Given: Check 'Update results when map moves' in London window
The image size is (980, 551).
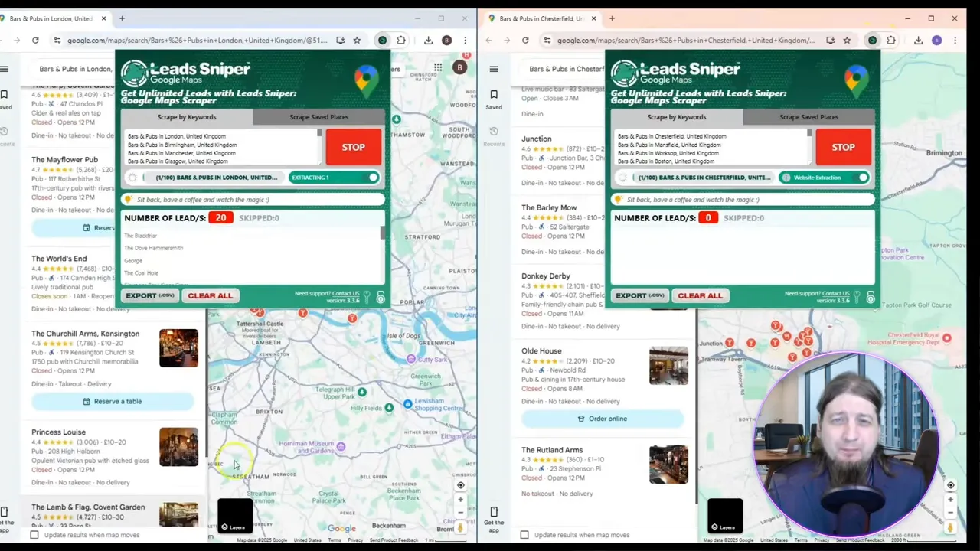Looking at the screenshot, I should pos(34,535).
